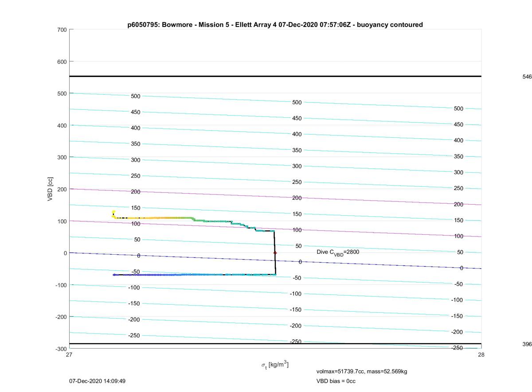Viewport: 532px width, 392px height.
Task: Click the x-axis tick label 28
Action: click(x=481, y=355)
